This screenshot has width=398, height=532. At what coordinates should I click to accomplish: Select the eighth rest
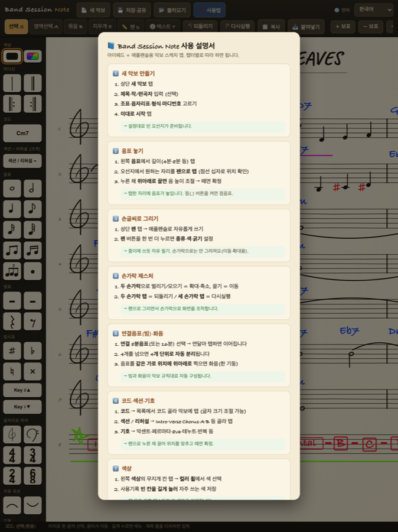point(33,322)
